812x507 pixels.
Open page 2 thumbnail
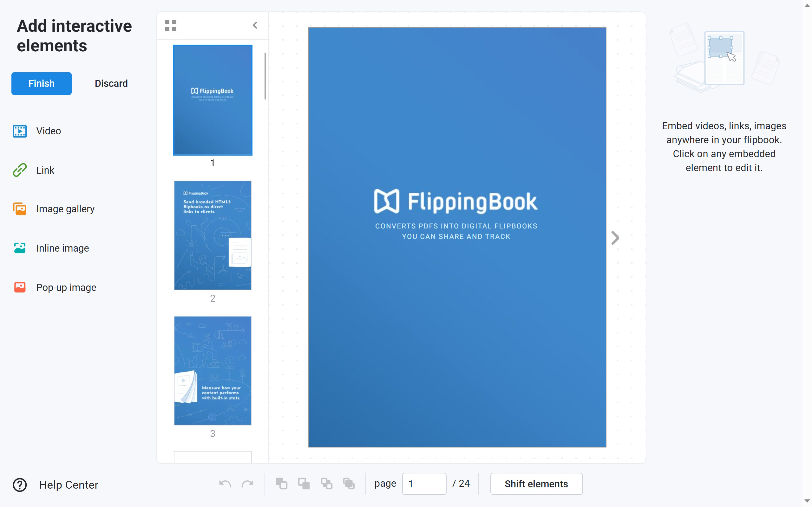[213, 235]
